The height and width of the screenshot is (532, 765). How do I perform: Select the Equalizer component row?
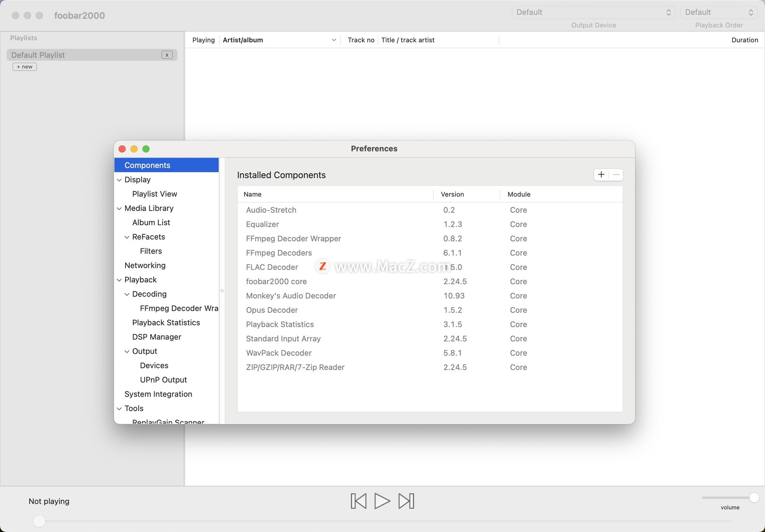coord(430,224)
